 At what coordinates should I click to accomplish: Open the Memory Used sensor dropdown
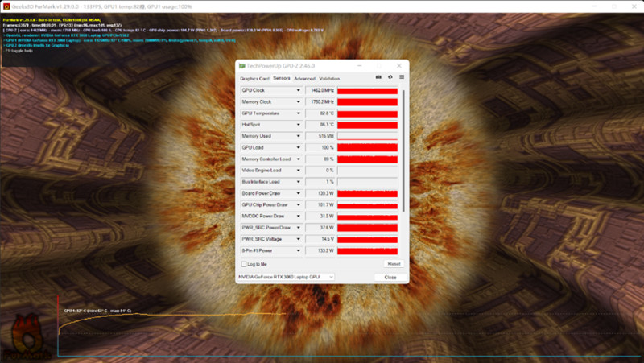(298, 136)
